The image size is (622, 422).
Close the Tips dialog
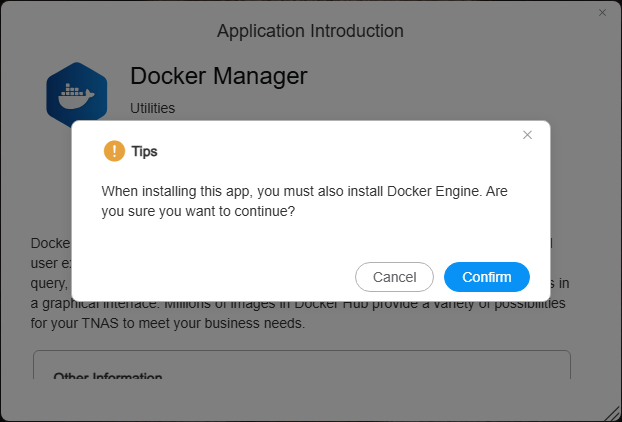527,135
